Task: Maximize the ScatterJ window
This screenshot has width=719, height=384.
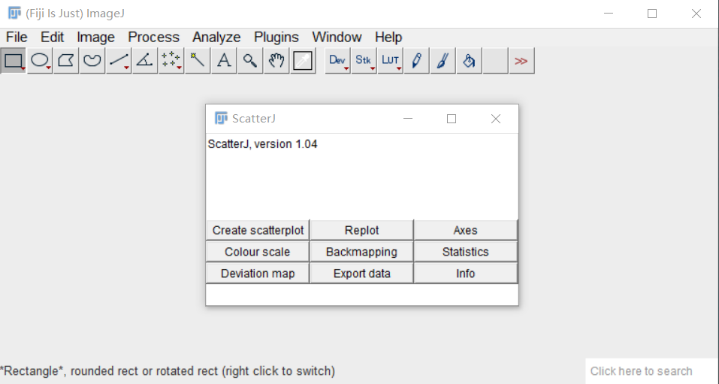Action: coord(451,119)
